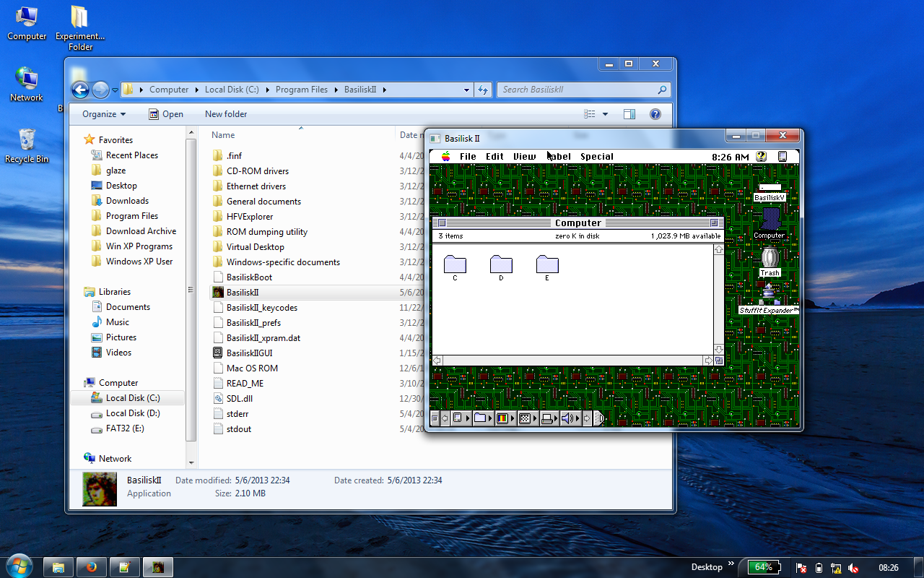The image size is (924, 578).
Task: Click the Control Strip left scroll arrow
Action: point(445,418)
